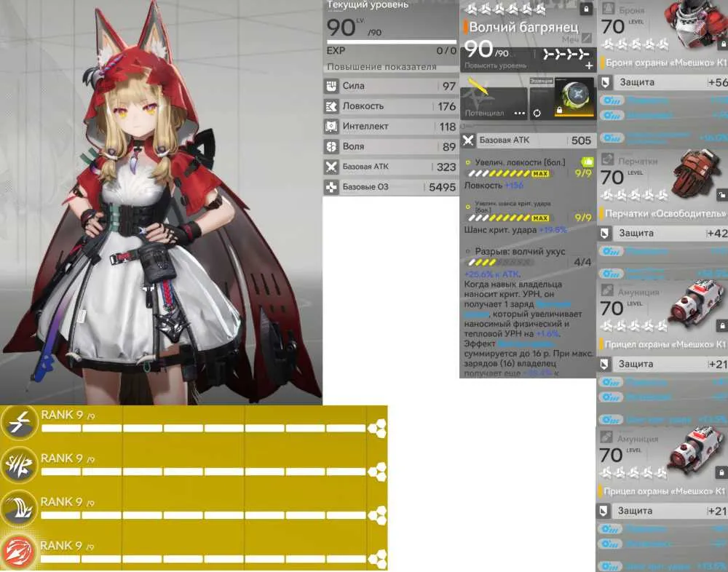Click the Сила strength stat row
728x572 pixels.
click(x=390, y=86)
